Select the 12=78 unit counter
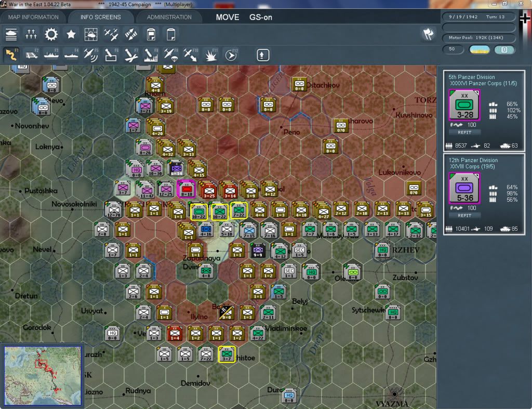This screenshot has width=532, height=409. coord(114,210)
